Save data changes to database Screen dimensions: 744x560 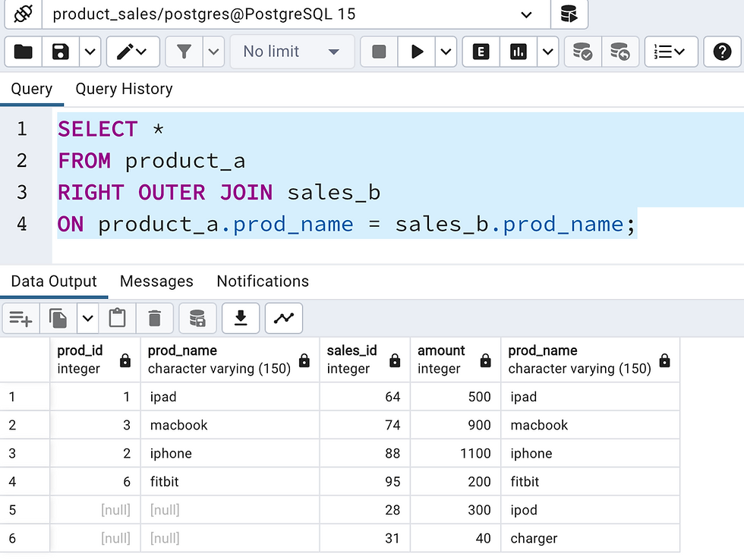coord(197,318)
